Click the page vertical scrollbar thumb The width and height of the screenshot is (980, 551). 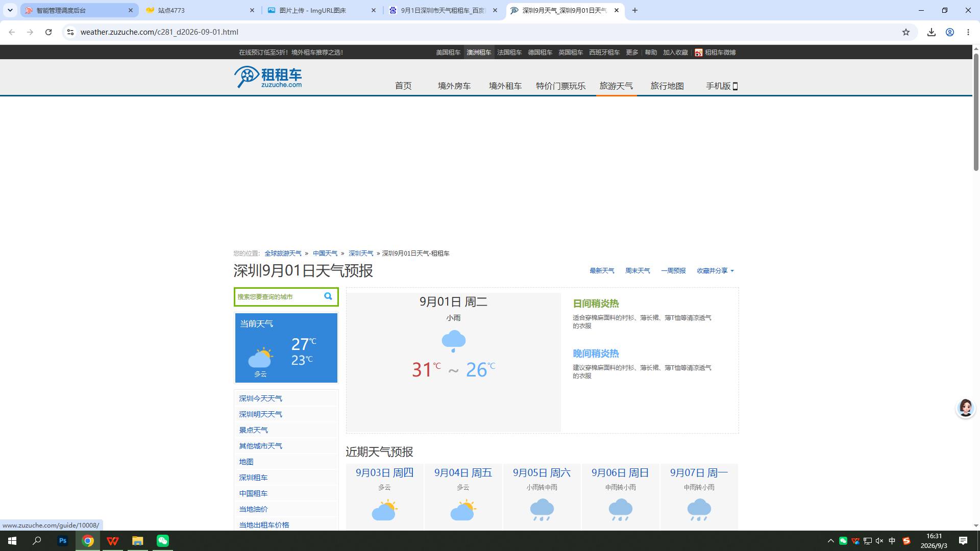click(976, 112)
